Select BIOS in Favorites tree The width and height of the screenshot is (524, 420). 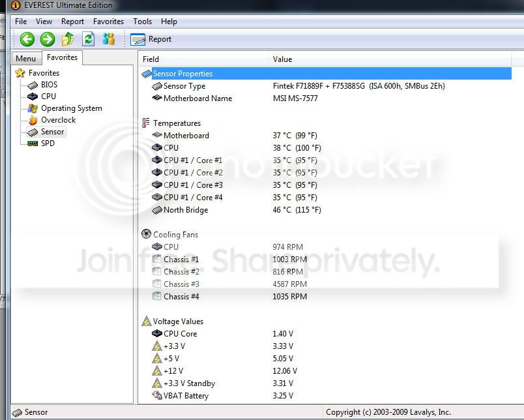click(x=49, y=85)
